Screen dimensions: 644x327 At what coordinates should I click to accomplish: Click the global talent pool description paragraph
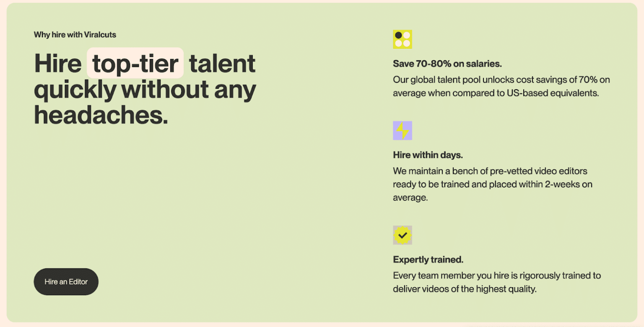[x=501, y=86]
